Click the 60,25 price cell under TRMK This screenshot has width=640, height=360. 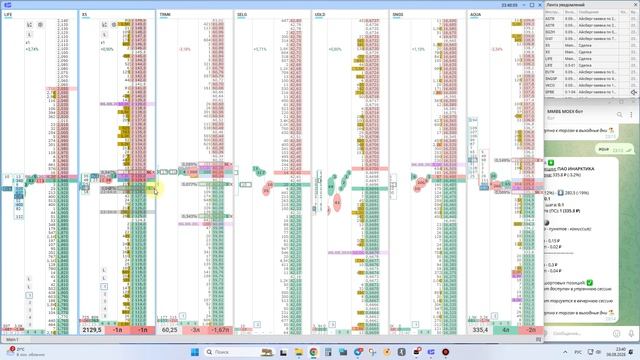coord(169,330)
